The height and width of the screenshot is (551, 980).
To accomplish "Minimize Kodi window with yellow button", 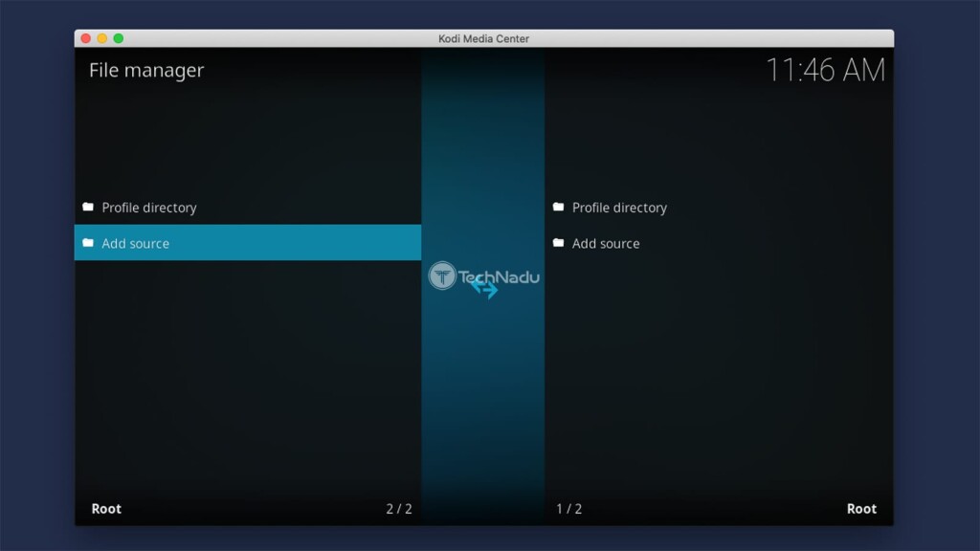I will [x=101, y=38].
